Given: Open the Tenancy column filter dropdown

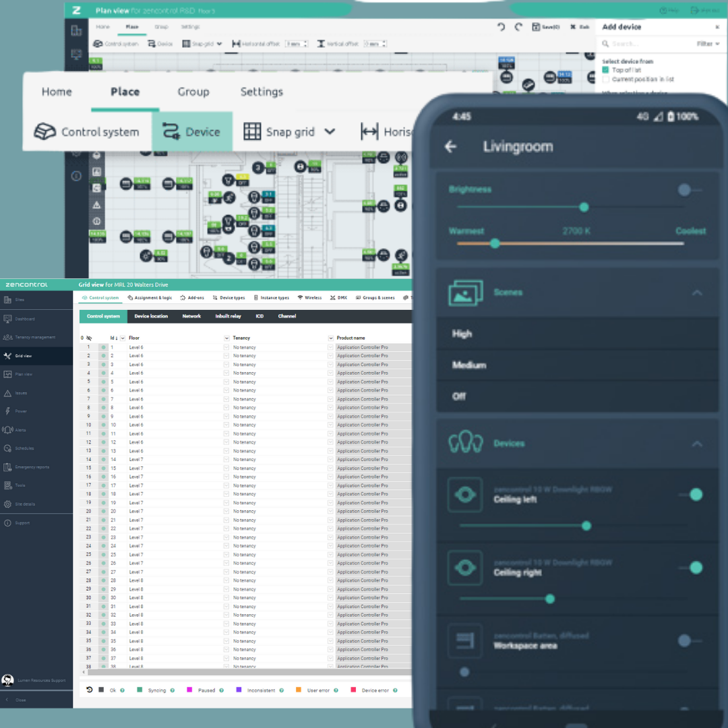Looking at the screenshot, I should pyautogui.click(x=330, y=338).
